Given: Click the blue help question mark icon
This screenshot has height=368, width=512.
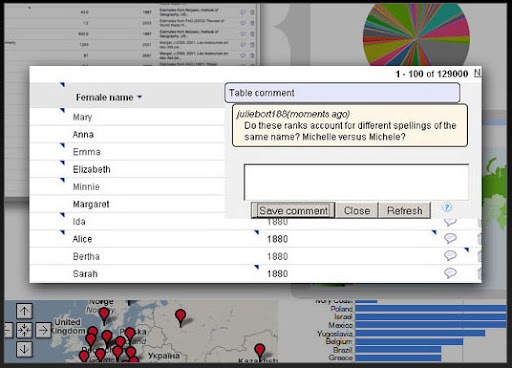Looking at the screenshot, I should click(x=447, y=207).
